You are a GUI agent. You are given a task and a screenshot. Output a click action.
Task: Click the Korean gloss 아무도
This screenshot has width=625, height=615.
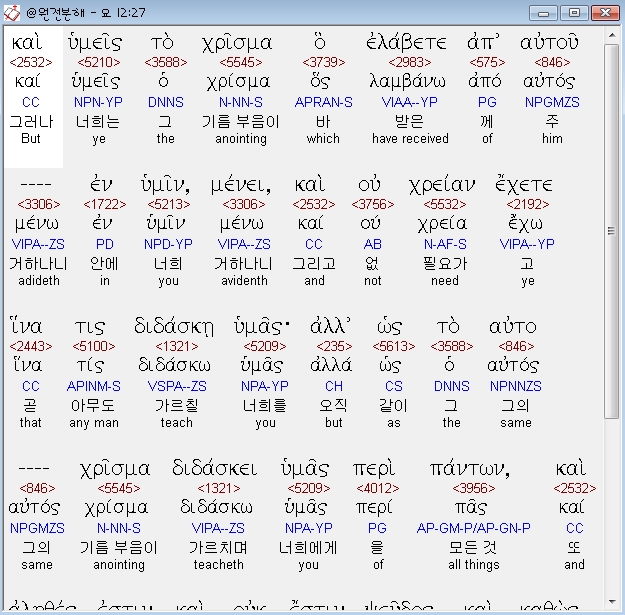click(x=93, y=405)
